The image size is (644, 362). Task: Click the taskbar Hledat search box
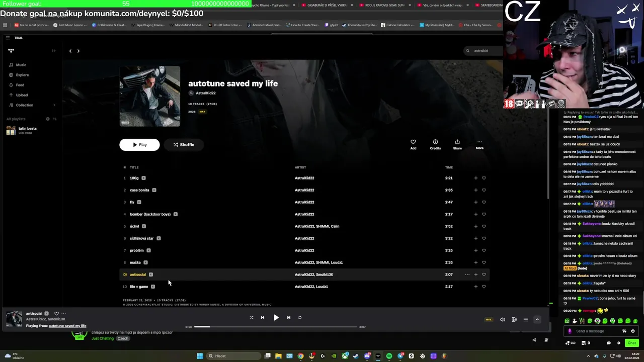tap(233, 356)
